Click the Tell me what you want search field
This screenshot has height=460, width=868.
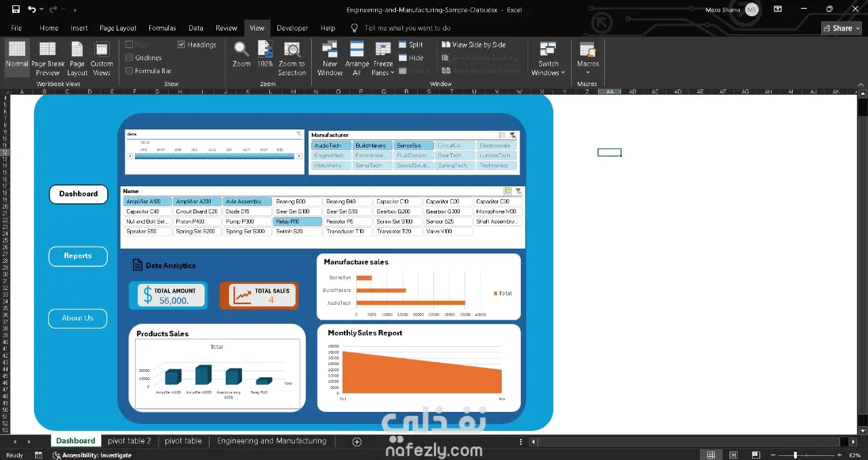[x=408, y=28]
